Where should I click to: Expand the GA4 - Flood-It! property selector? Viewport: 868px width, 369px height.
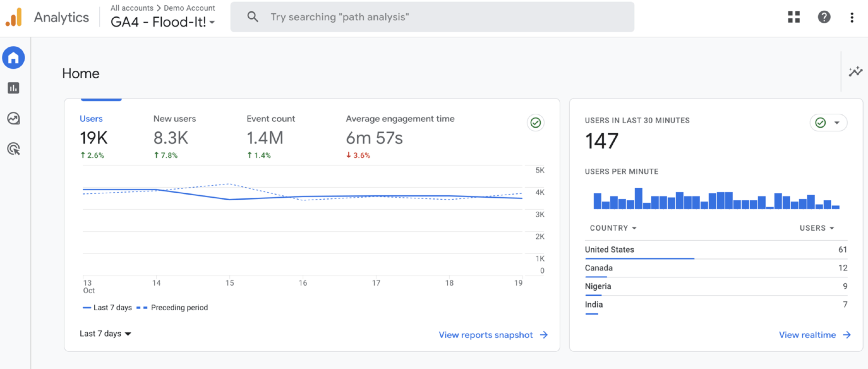click(163, 22)
